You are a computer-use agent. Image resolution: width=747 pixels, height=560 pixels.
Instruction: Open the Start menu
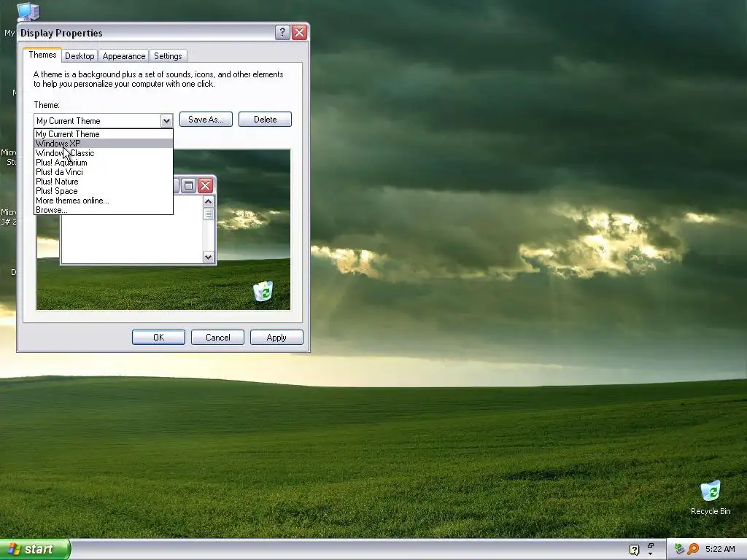(x=35, y=549)
